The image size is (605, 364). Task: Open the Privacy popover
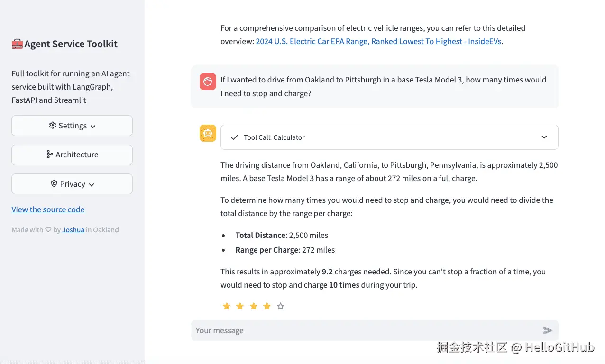[72, 184]
